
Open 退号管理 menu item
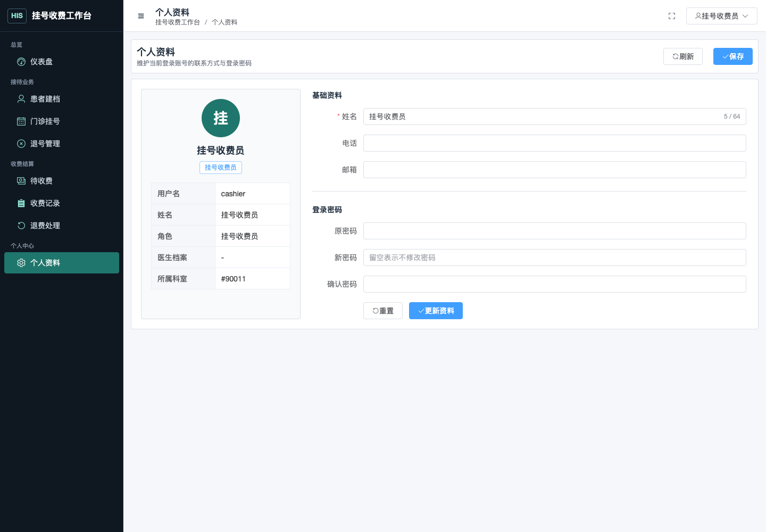[x=62, y=144]
